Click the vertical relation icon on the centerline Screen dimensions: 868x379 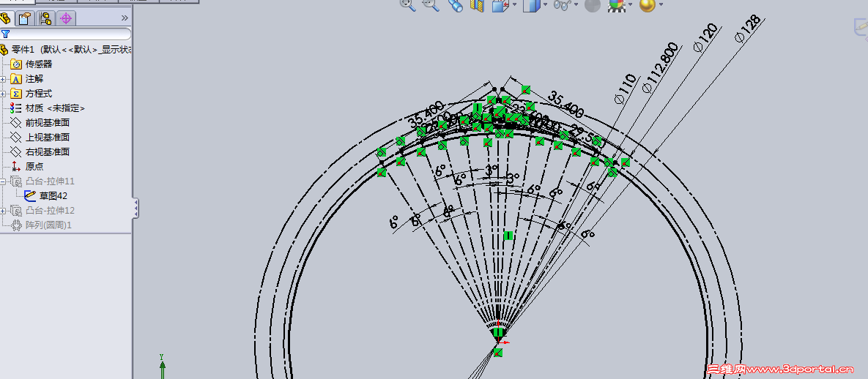coord(508,236)
